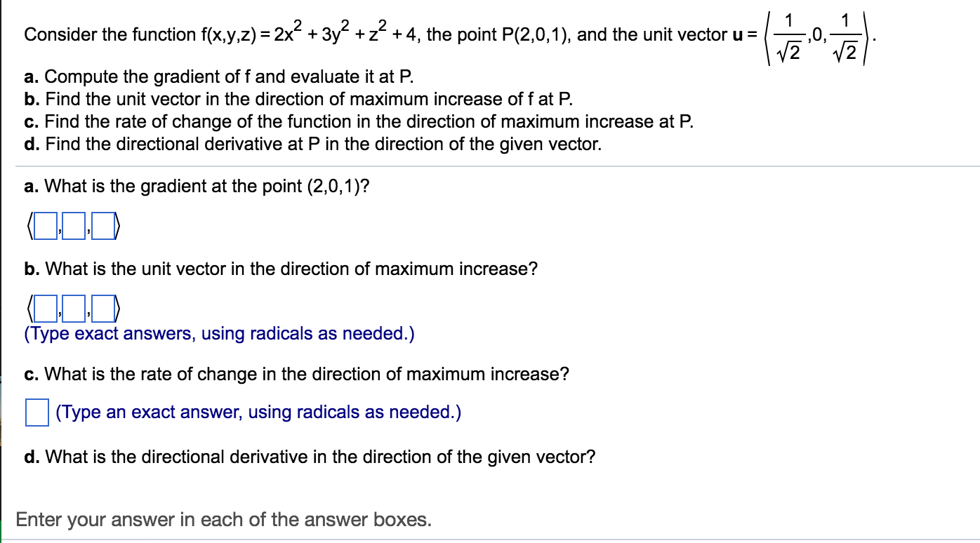Viewport: 980px width, 543px height.
Task: Click the part d directional derivative question
Action: (x=309, y=456)
